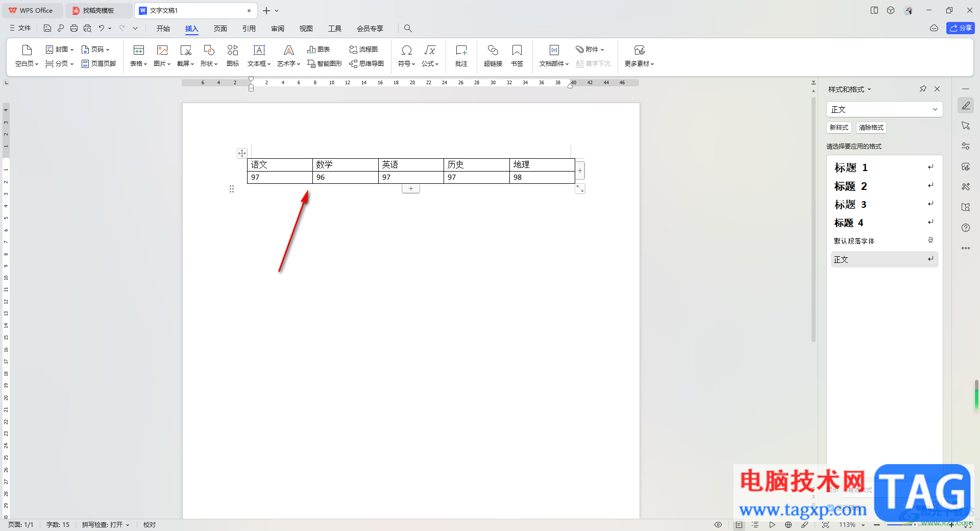Open the 页面 ribbon tab
980x531 pixels.
pyautogui.click(x=220, y=29)
